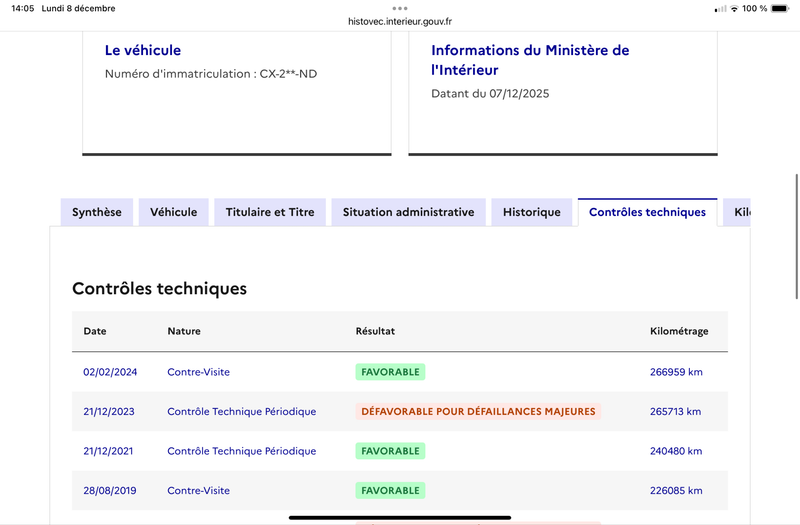The image size is (800, 525).
Task: Click the date 21/12/2023
Action: pos(109,411)
